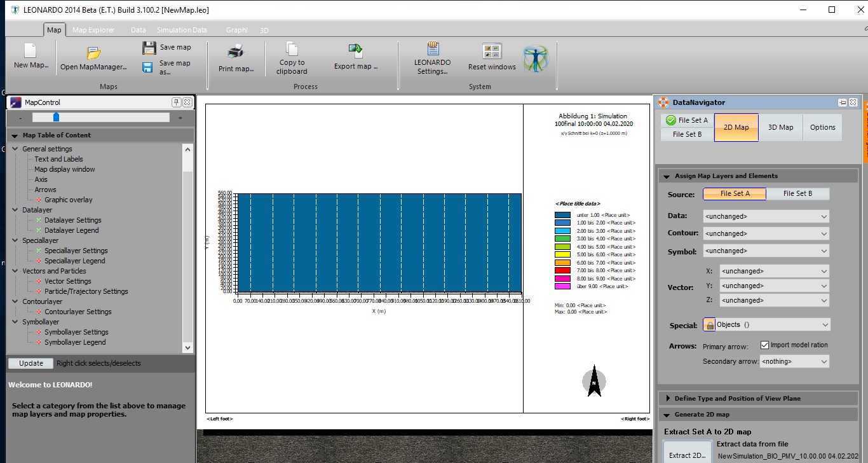Toggle the Graphic overlay status icon

point(39,200)
